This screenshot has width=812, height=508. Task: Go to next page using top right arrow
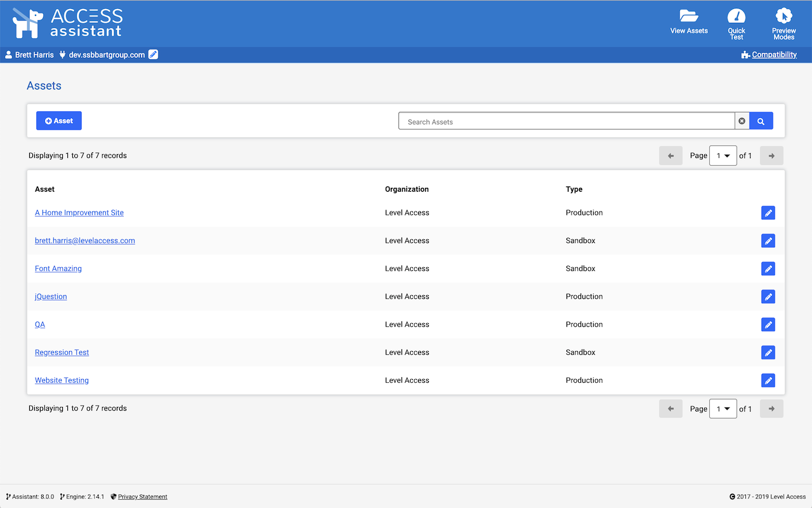tap(771, 156)
